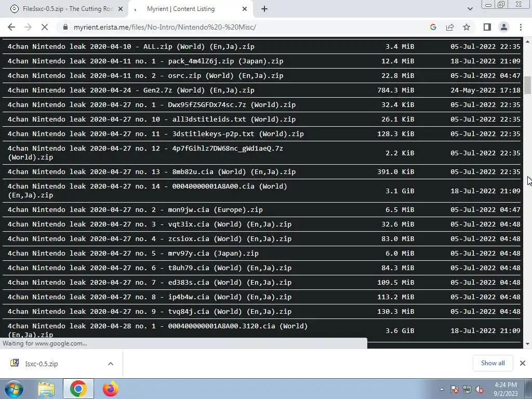Select the 2.2 KiB size value
The image size is (532, 399).
point(400,153)
